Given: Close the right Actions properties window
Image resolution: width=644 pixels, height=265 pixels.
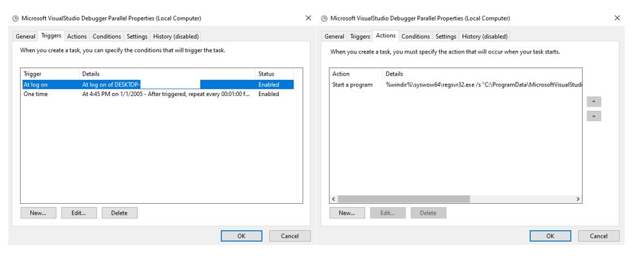Looking at the screenshot, I should (617, 18).
